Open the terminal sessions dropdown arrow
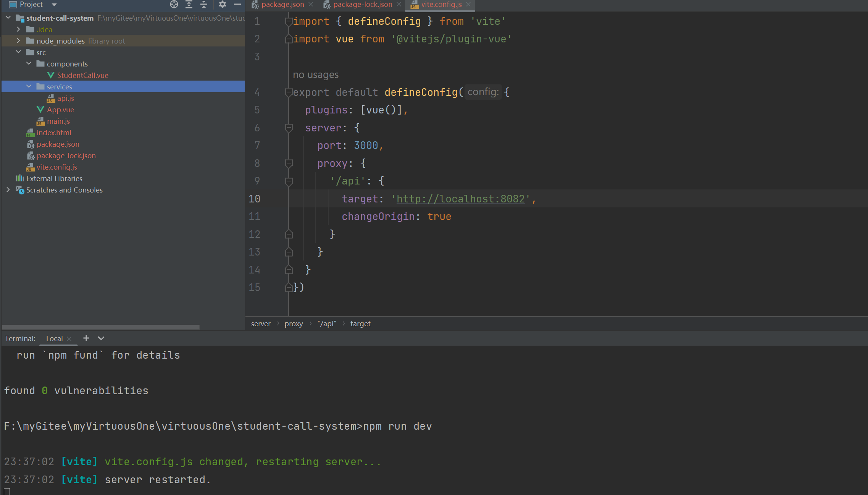Image resolution: width=868 pixels, height=495 pixels. point(101,338)
